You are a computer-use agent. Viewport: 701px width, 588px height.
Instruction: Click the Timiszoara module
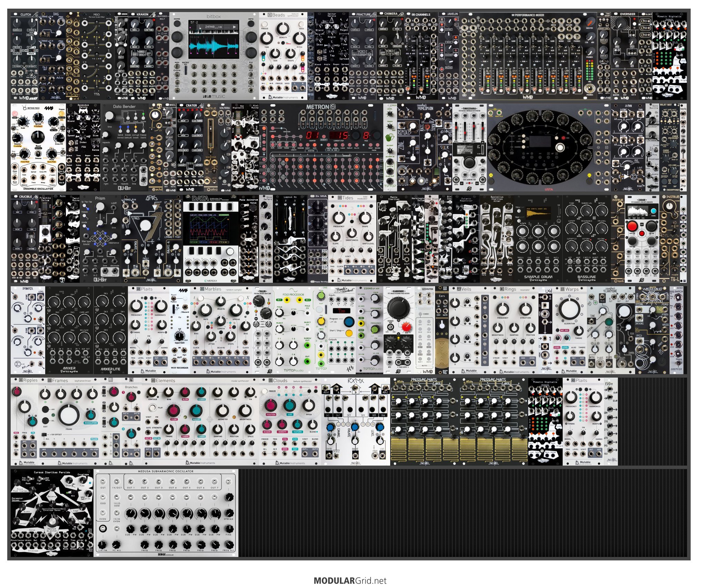pyautogui.click(x=470, y=147)
